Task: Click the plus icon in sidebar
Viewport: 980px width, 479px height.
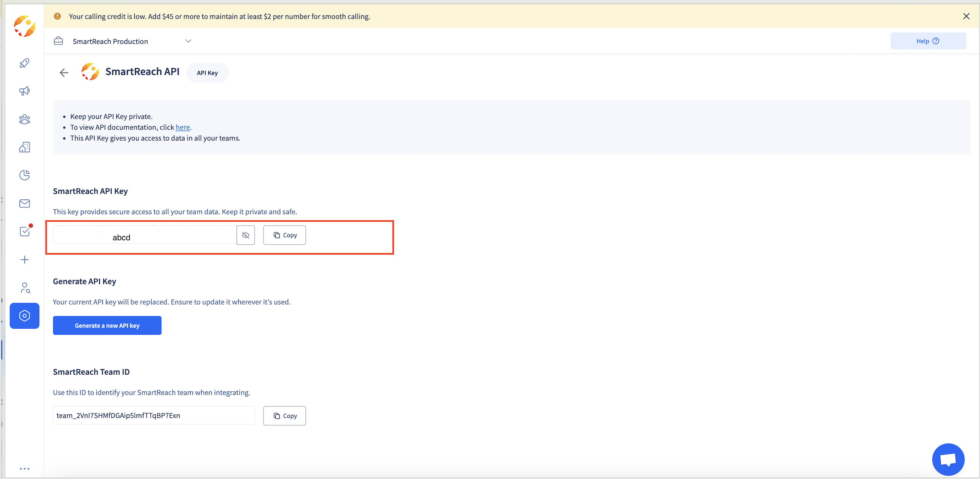Action: 25,260
